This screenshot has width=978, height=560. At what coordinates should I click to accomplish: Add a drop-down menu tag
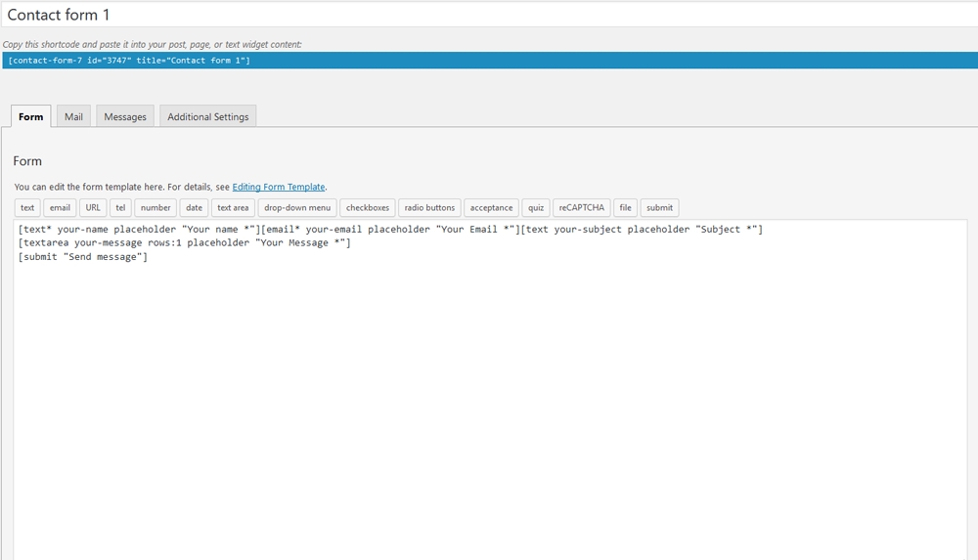tap(297, 207)
